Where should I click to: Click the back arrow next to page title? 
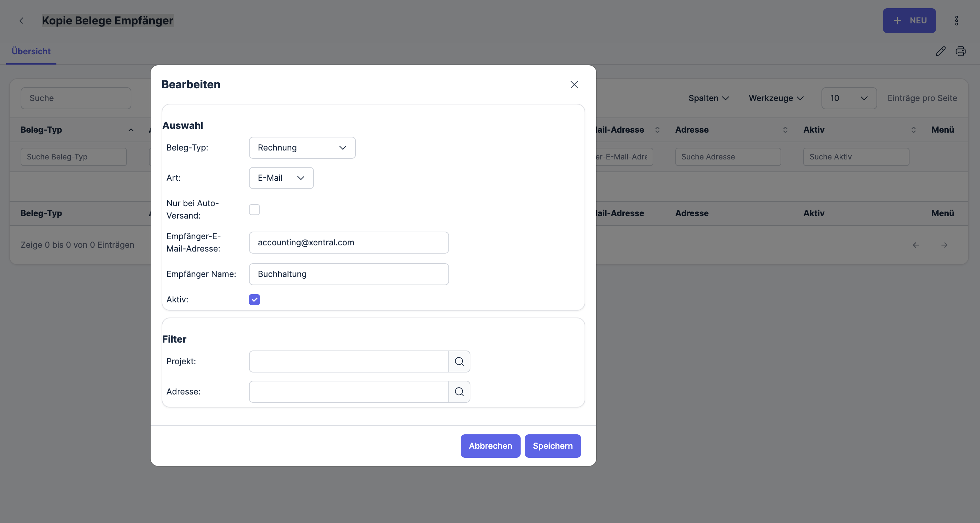pyautogui.click(x=22, y=21)
